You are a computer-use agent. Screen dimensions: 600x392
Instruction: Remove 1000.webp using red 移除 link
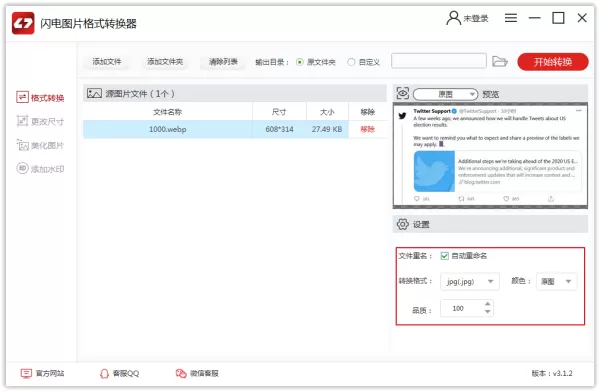click(x=367, y=129)
